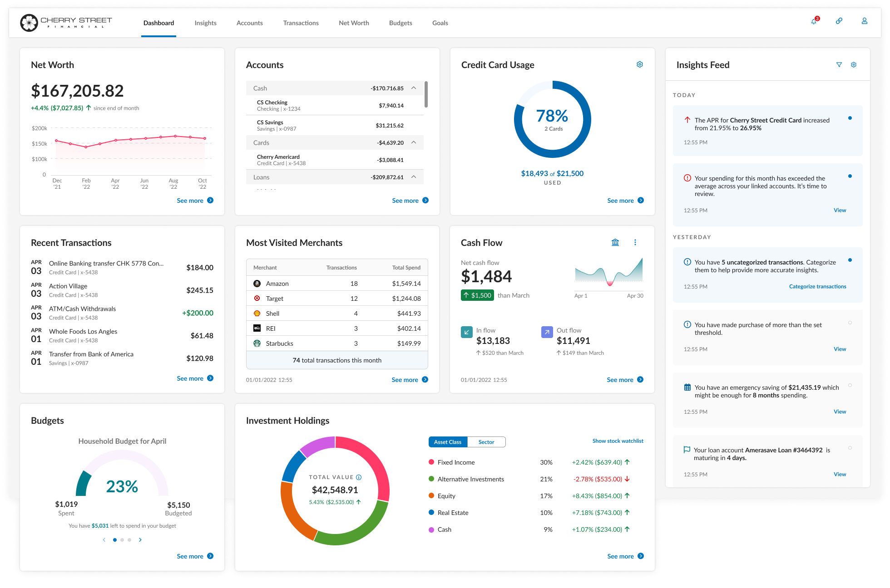Screen dimensions: 890x588
Task: Collapse the Loans section in Accounts
Action: [414, 177]
